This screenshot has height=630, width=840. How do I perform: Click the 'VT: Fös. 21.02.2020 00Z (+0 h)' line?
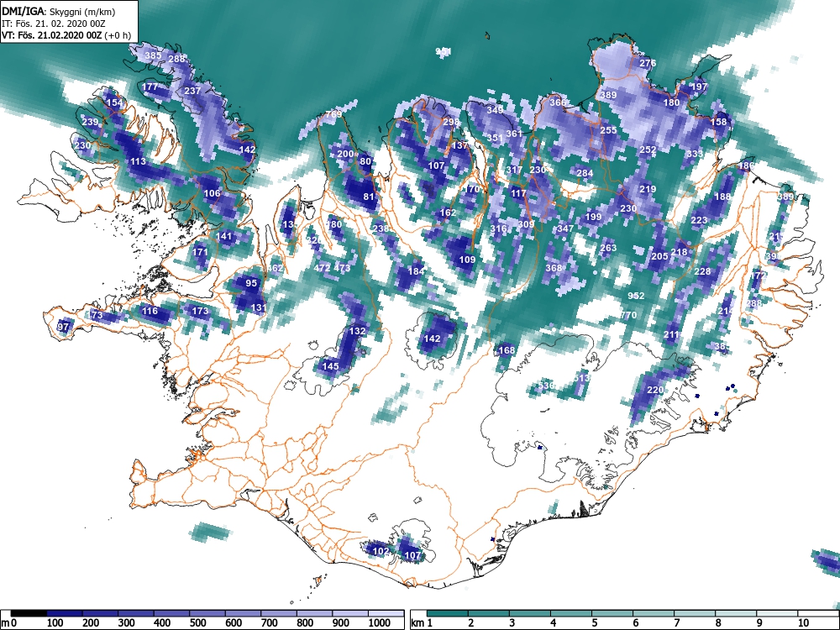coord(66,35)
